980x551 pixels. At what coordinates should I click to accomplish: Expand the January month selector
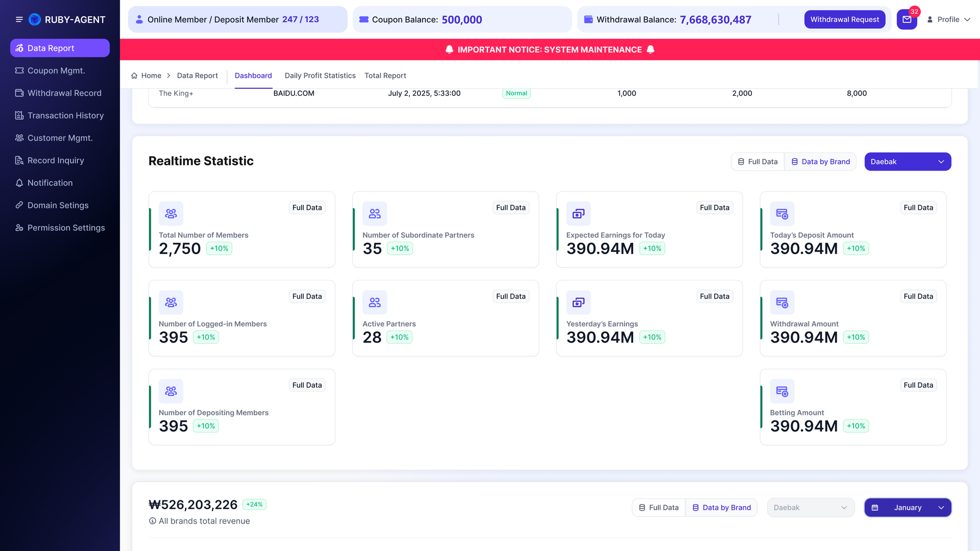pyautogui.click(x=908, y=507)
